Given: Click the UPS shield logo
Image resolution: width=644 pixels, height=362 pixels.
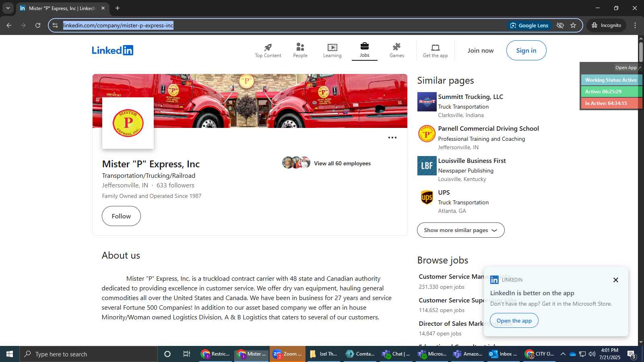Looking at the screenshot, I should click(427, 197).
